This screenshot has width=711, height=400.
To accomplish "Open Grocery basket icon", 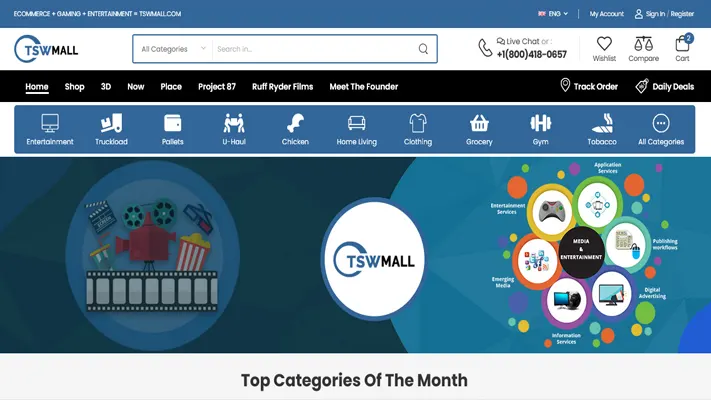I will 479,123.
